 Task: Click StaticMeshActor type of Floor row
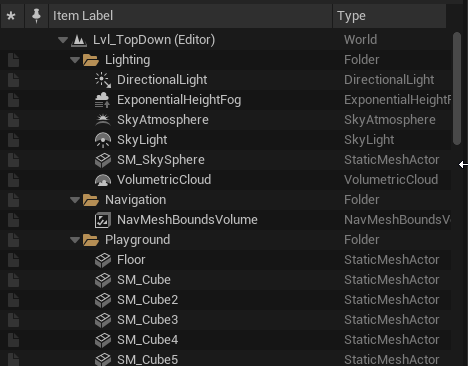click(x=392, y=260)
